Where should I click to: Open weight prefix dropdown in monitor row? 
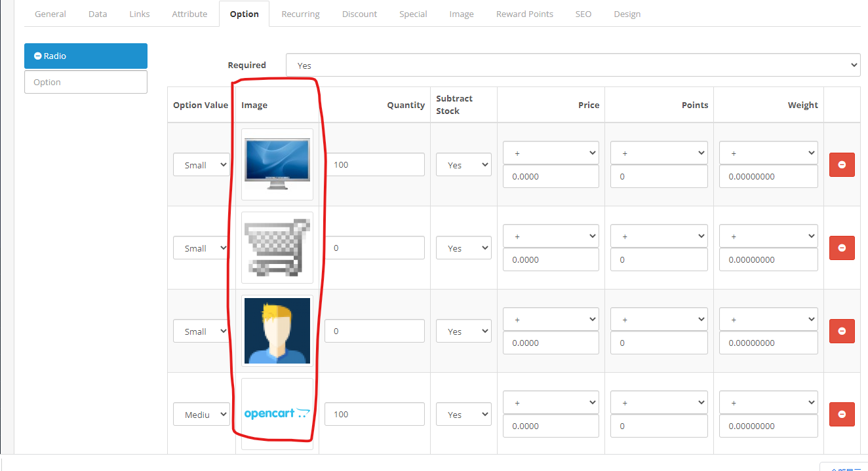tap(768, 153)
